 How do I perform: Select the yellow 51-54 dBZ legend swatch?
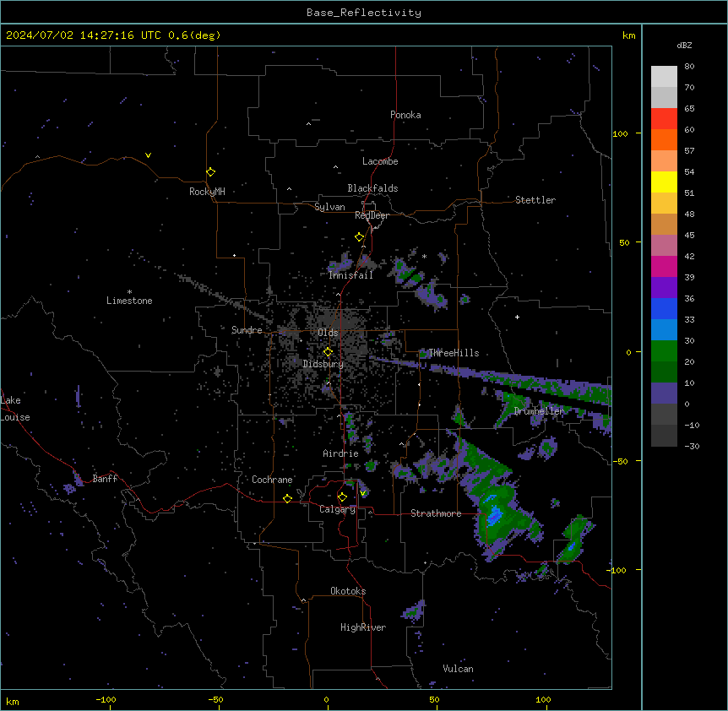pyautogui.click(x=664, y=182)
